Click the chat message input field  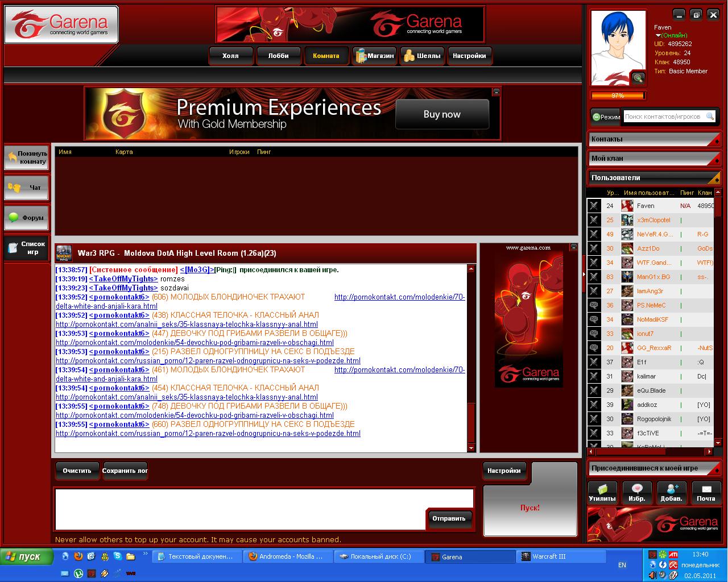(240, 509)
